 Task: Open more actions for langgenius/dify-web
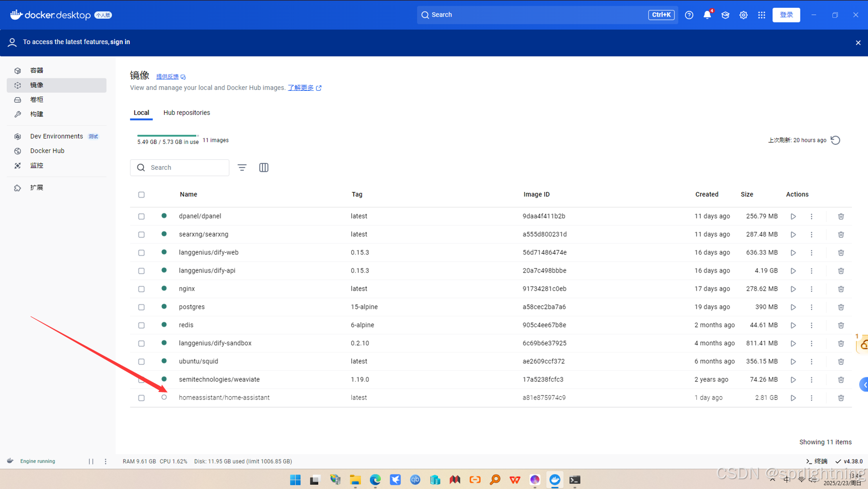click(811, 253)
